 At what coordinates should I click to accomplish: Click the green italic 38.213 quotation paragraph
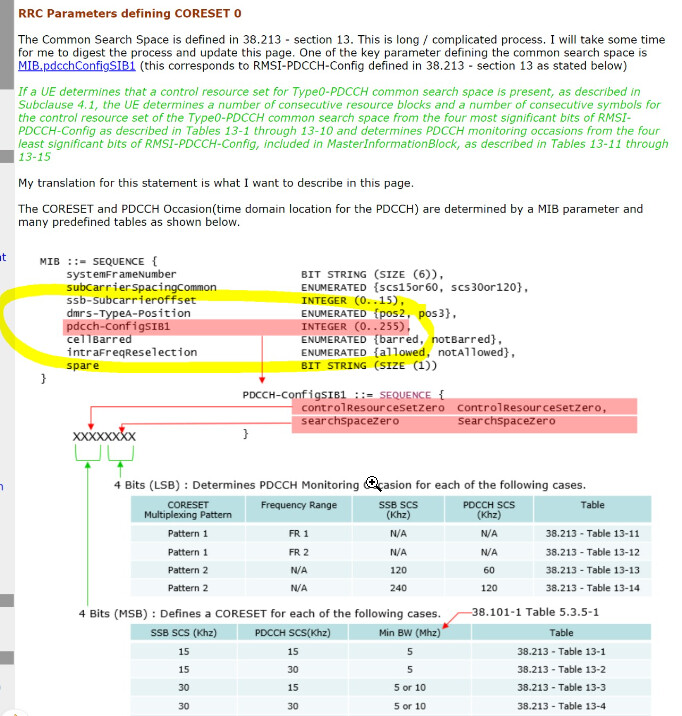pyautogui.click(x=343, y=124)
